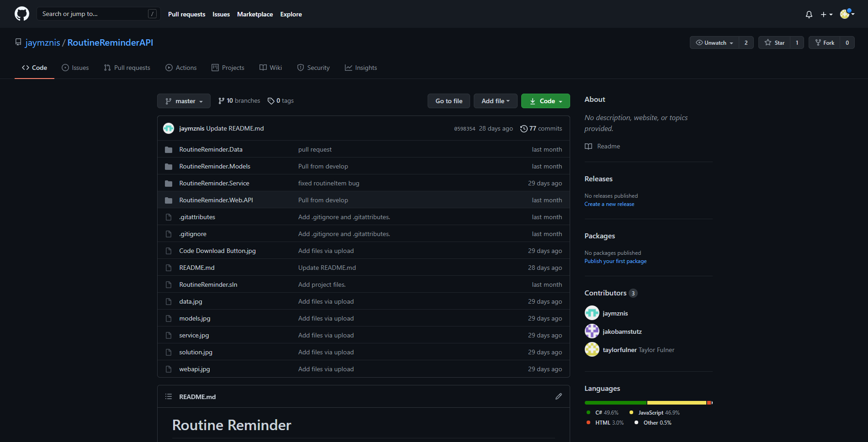This screenshot has height=442, width=868.
Task: Open the Contributors heading link
Action: 610,293
